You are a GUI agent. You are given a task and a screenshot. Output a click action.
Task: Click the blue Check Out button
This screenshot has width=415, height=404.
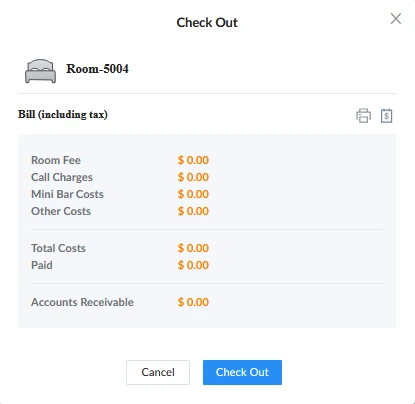coord(242,372)
